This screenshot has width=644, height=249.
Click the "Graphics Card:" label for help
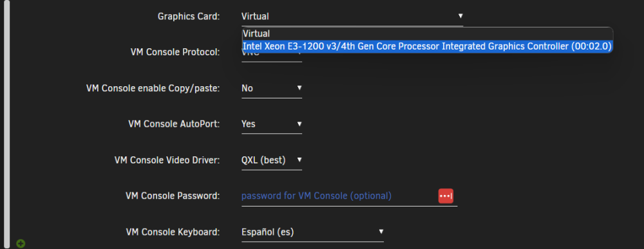pos(189,17)
